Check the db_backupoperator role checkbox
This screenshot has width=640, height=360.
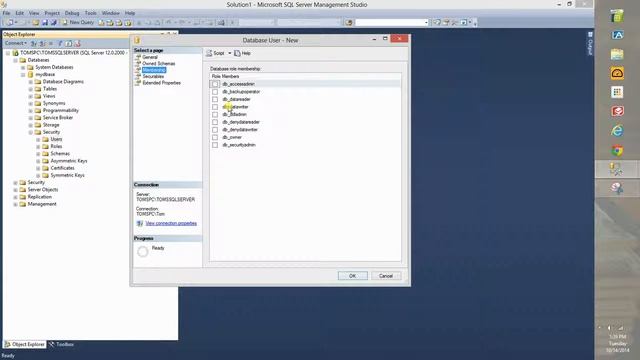[x=215, y=92]
